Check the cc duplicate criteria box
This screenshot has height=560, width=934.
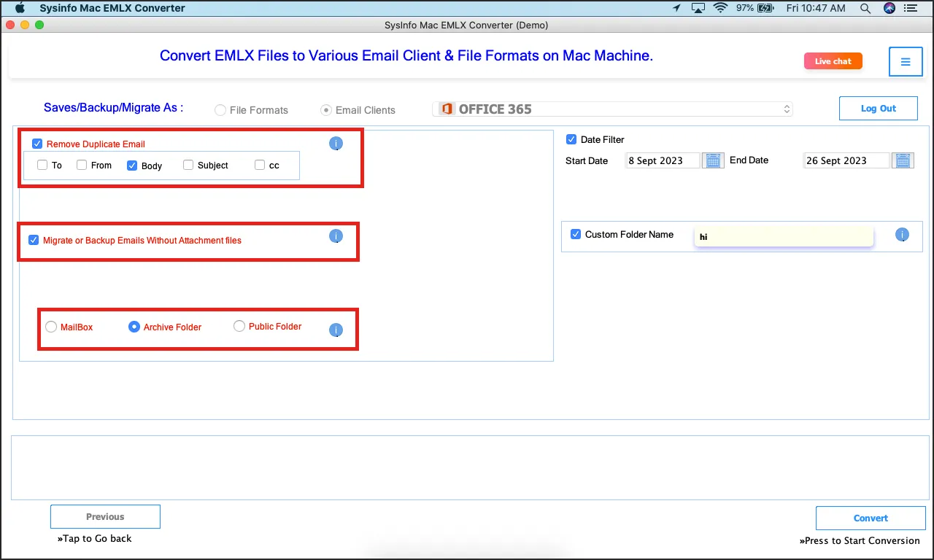coord(260,165)
